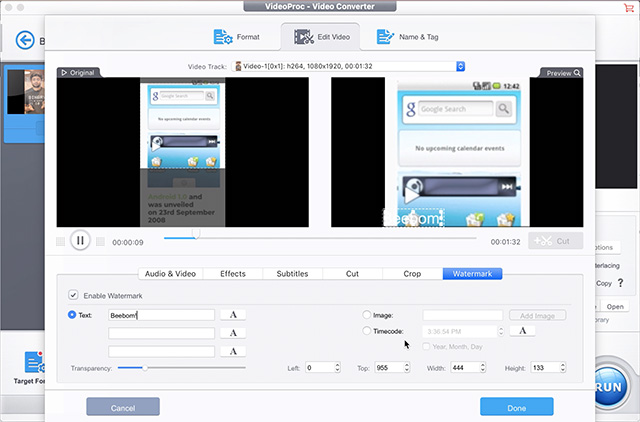Click the Transparency slider track
Screen dimensions: 640x422
click(181, 368)
